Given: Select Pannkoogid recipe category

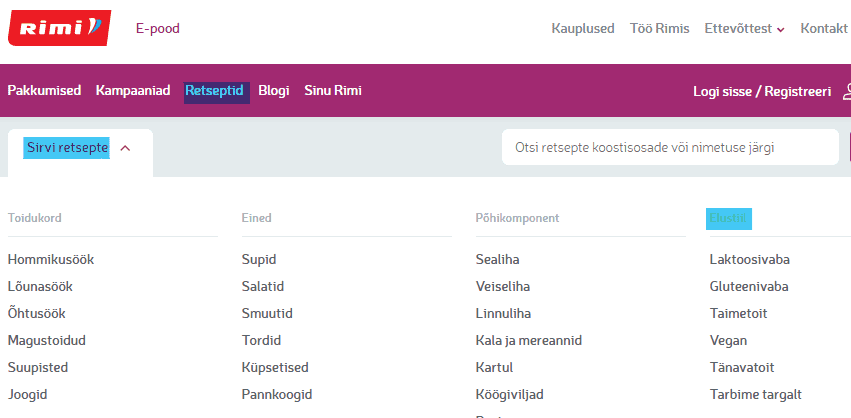Looking at the screenshot, I should pos(277,394).
